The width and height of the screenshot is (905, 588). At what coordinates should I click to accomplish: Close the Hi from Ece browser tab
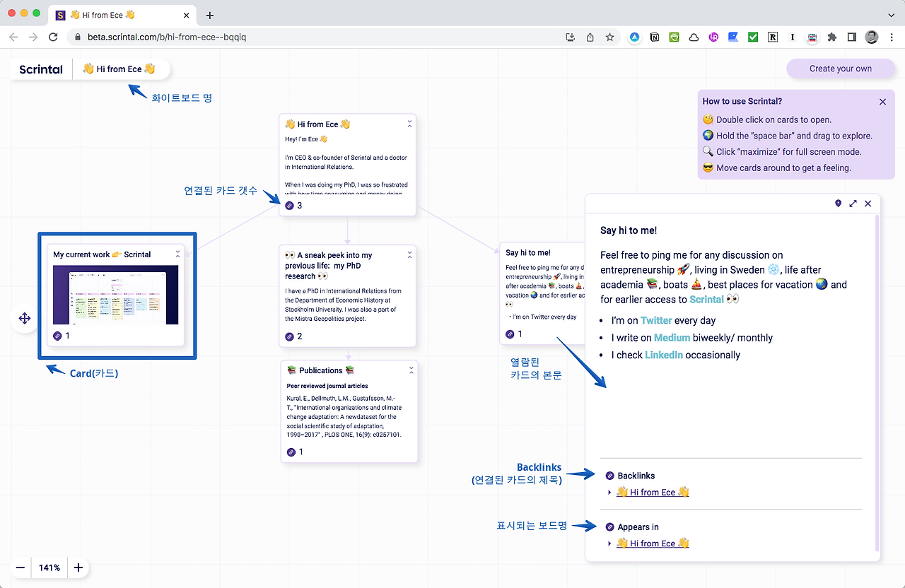point(185,15)
